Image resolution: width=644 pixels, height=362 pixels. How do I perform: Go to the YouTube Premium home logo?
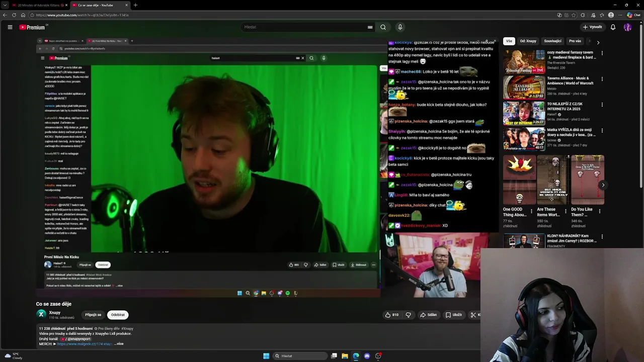point(33,27)
